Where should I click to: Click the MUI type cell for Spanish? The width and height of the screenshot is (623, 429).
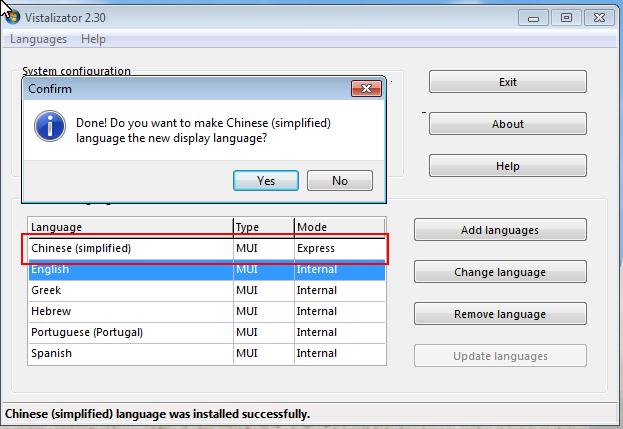(x=264, y=354)
